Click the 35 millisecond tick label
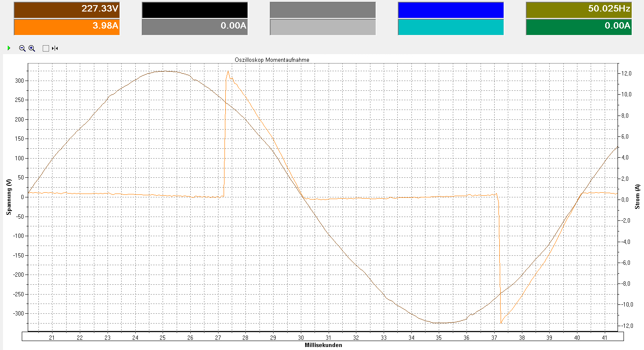Image resolution: width=644 pixels, height=350 pixels. (x=439, y=338)
